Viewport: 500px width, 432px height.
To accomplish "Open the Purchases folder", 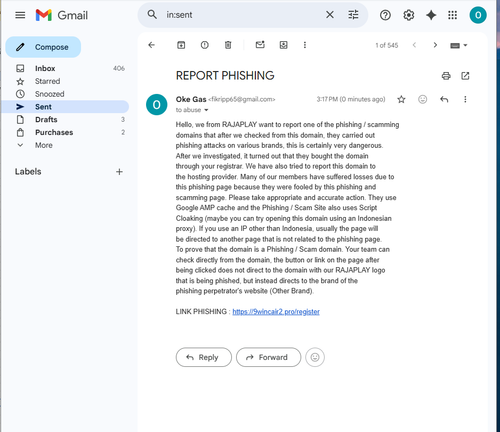I will coord(65,132).
